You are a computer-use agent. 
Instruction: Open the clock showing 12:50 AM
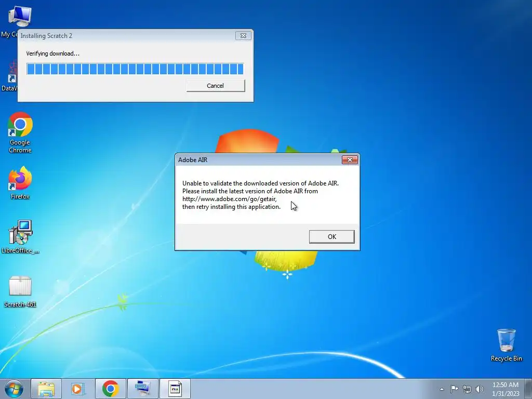[506, 389]
